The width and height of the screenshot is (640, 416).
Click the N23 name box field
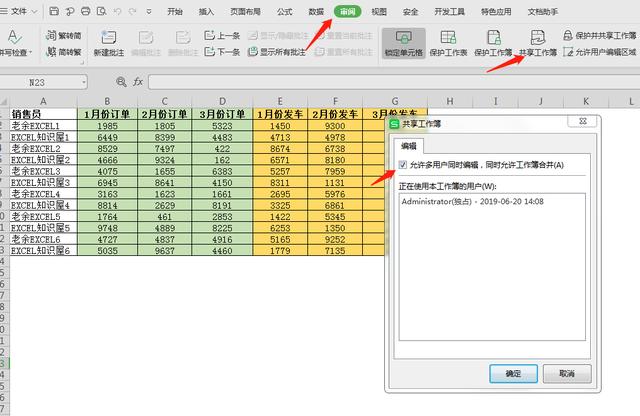point(40,82)
